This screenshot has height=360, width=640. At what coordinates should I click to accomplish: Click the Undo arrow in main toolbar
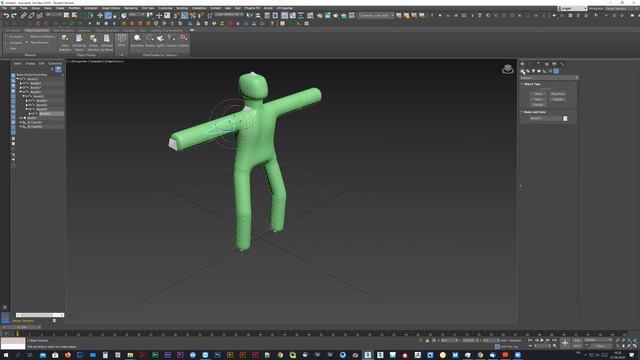tap(6, 16)
